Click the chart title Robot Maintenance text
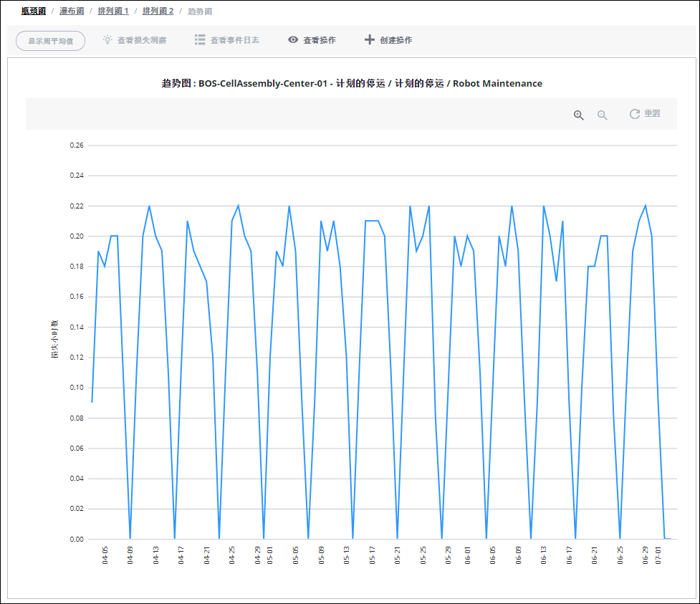This screenshot has height=604, width=700. click(x=497, y=84)
